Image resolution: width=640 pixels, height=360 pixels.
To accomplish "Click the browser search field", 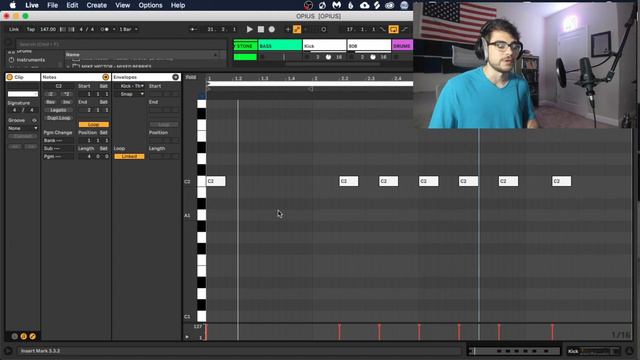I will click(121, 44).
